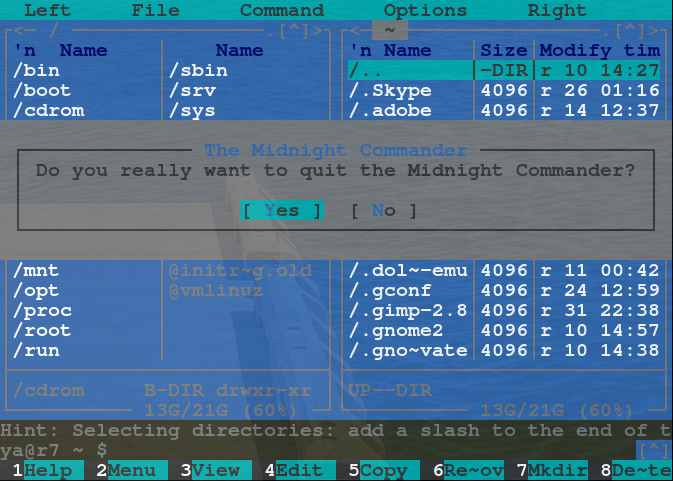Click right panel history forward arrow
This screenshot has width=673, height=481.
(x=654, y=30)
